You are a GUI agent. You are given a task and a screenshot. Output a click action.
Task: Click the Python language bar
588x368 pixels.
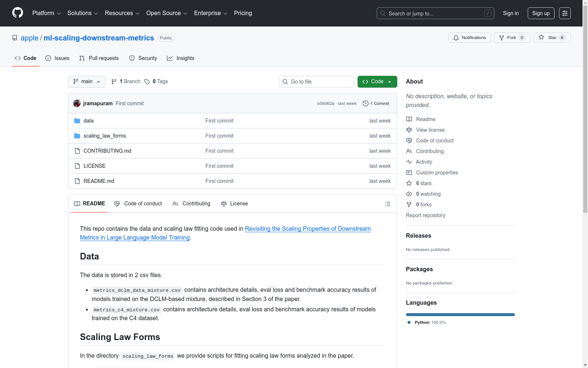click(460, 315)
